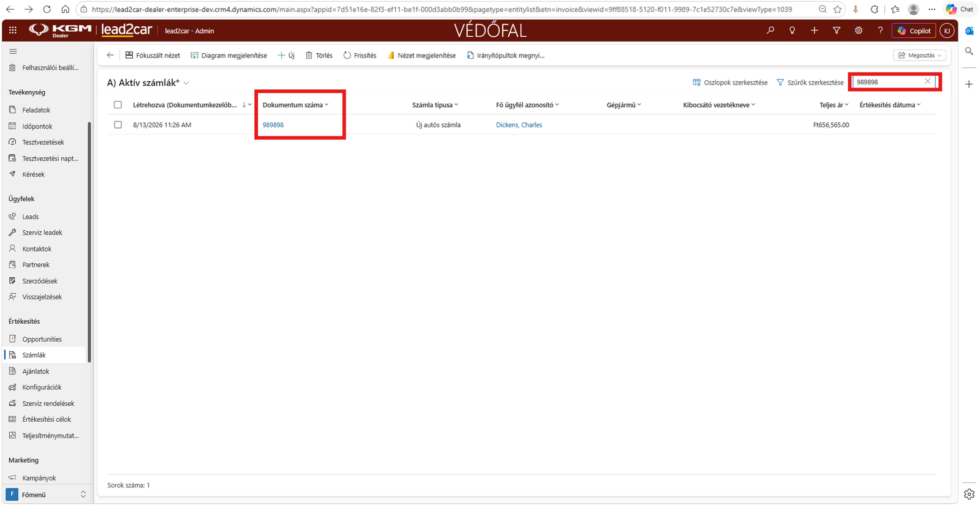Image resolution: width=980 pixels, height=505 pixels.
Task: Open the KJ user account avatar
Action: pos(947,31)
